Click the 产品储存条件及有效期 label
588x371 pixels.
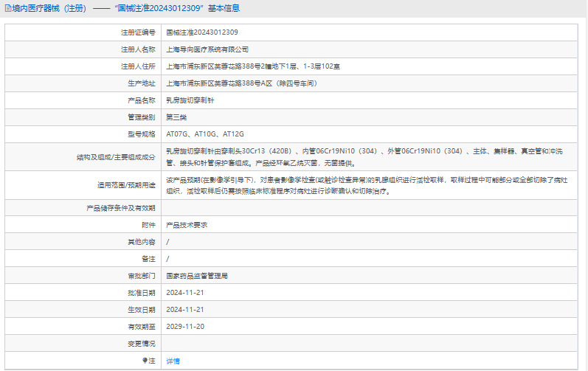tap(121, 208)
